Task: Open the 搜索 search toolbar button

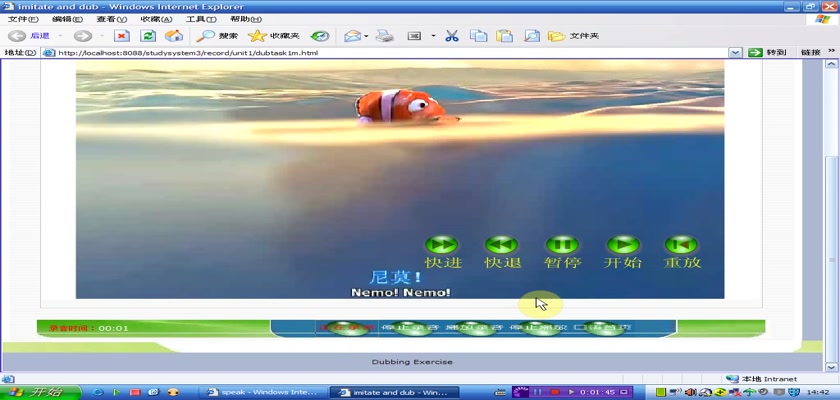Action: coord(217,36)
